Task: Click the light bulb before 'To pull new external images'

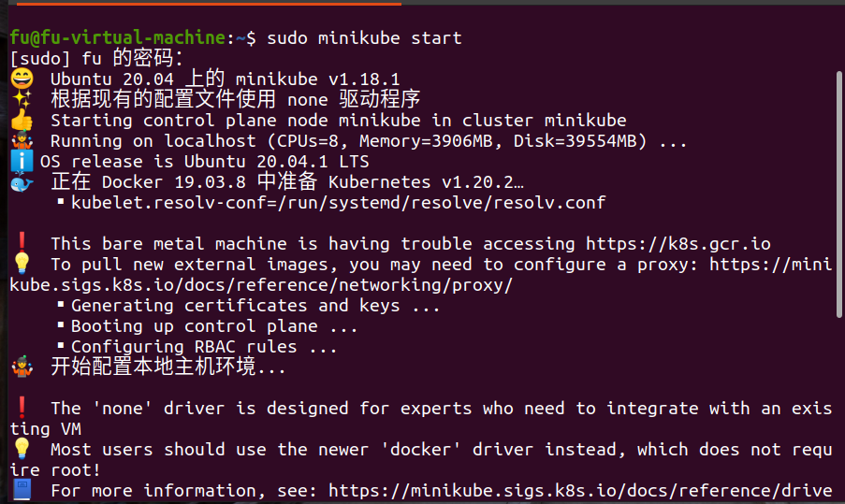Action: pyautogui.click(x=21, y=265)
